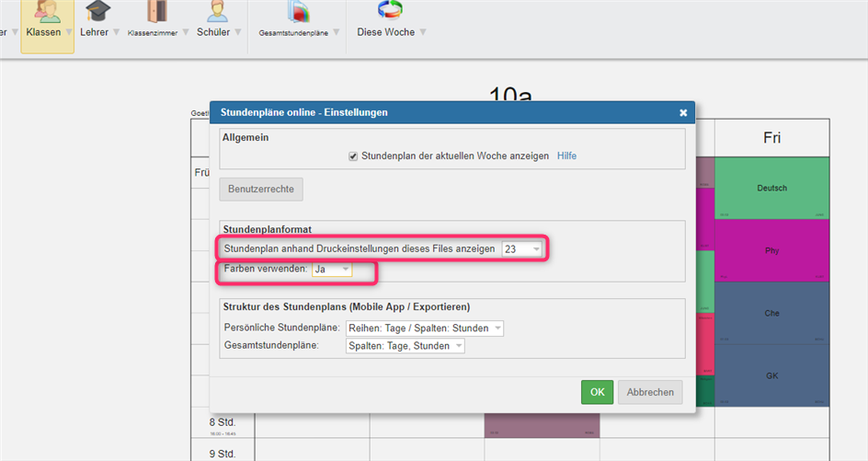Expand the Gesamtstundenpläne structure dropdown
The width and height of the screenshot is (868, 461).
pos(405,346)
